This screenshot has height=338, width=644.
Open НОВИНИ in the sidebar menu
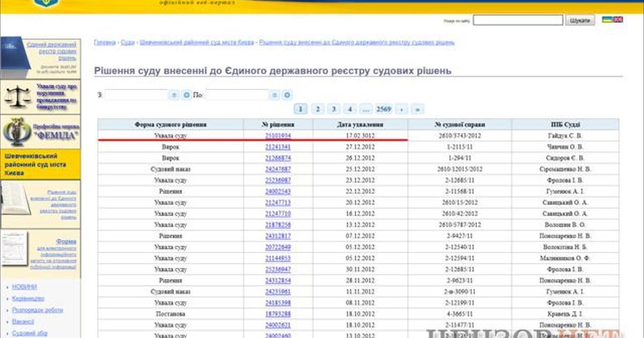pos(24,287)
